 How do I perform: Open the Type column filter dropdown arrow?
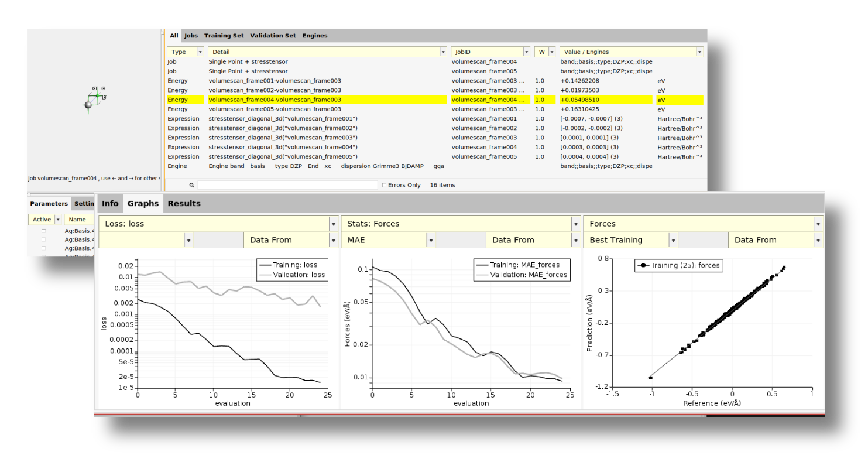pos(200,52)
